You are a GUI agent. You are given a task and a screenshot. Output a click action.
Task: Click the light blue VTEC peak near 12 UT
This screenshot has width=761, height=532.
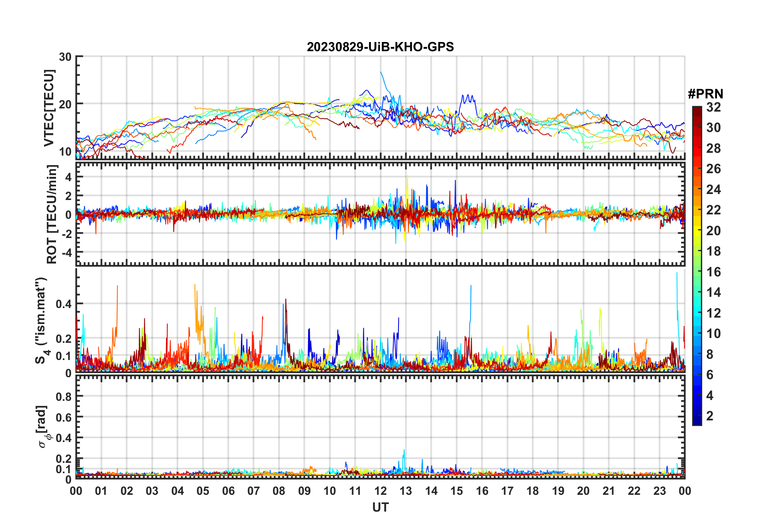pyautogui.click(x=381, y=73)
